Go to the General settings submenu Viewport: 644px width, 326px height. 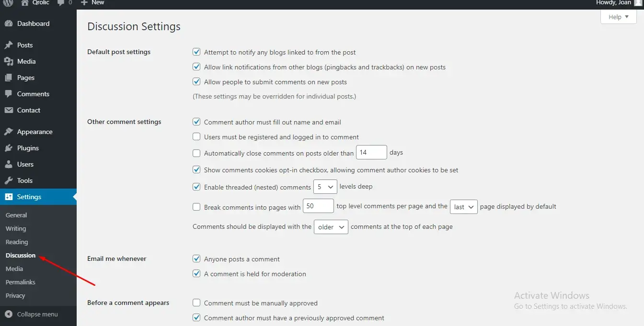click(x=16, y=215)
